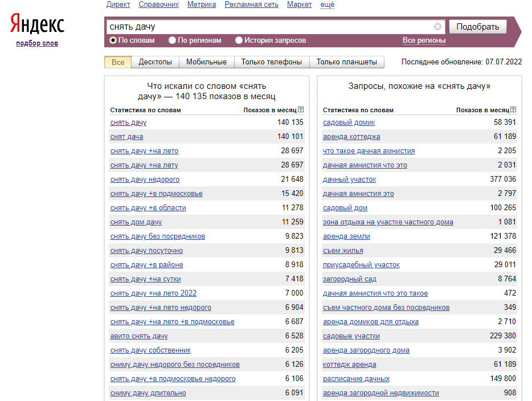Open the 'Директ' service link
The image size is (532, 401).
tap(118, 5)
